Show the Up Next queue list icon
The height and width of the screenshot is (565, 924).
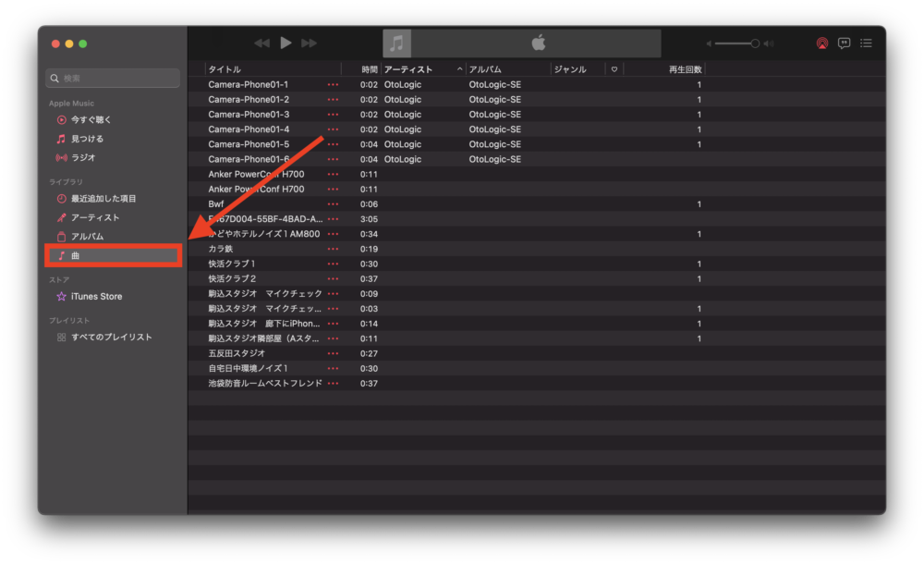[866, 43]
